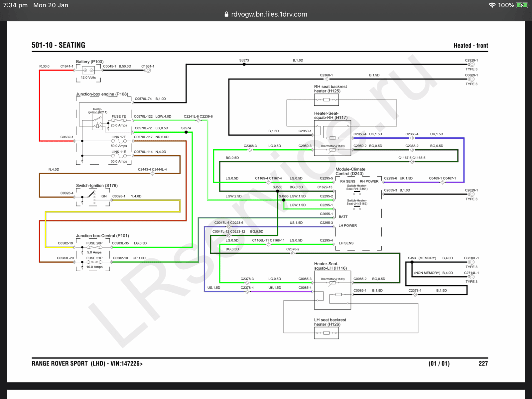
Task: Click the FUSE 7E symbol
Action: coord(119,120)
